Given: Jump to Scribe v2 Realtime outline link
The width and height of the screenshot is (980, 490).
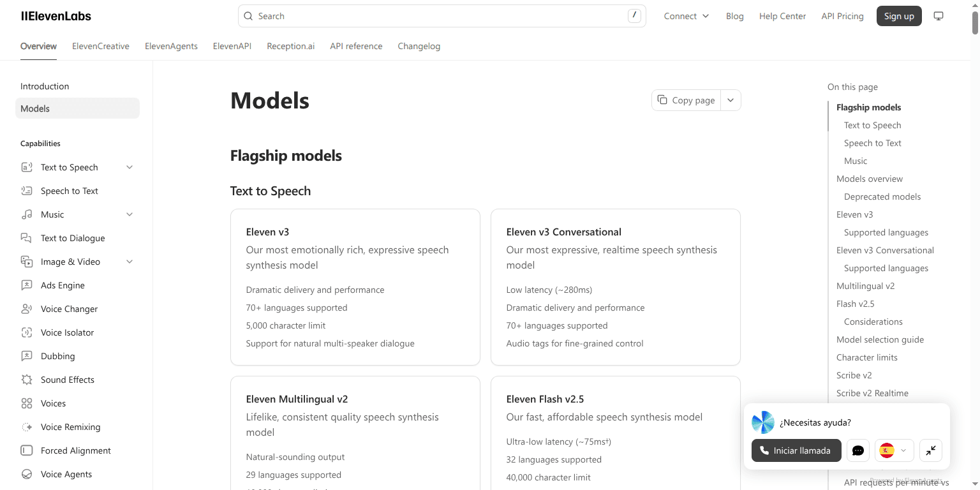Looking at the screenshot, I should [872, 393].
